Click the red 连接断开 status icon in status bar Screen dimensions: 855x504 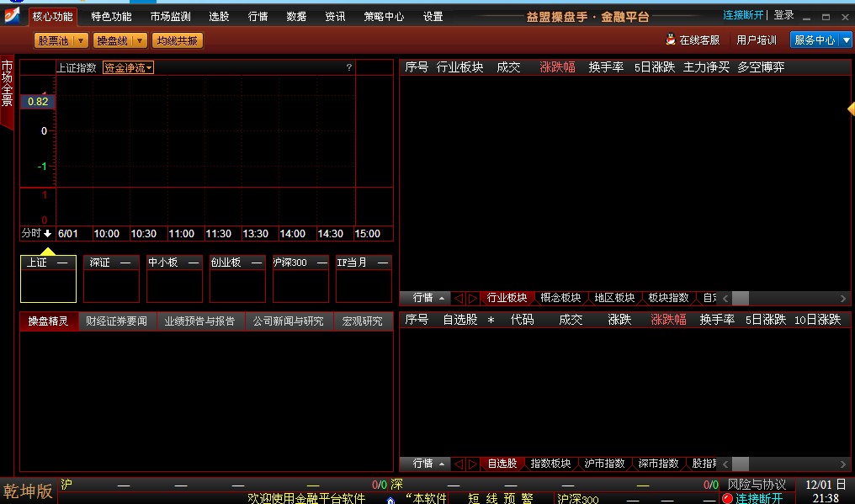coord(727,498)
